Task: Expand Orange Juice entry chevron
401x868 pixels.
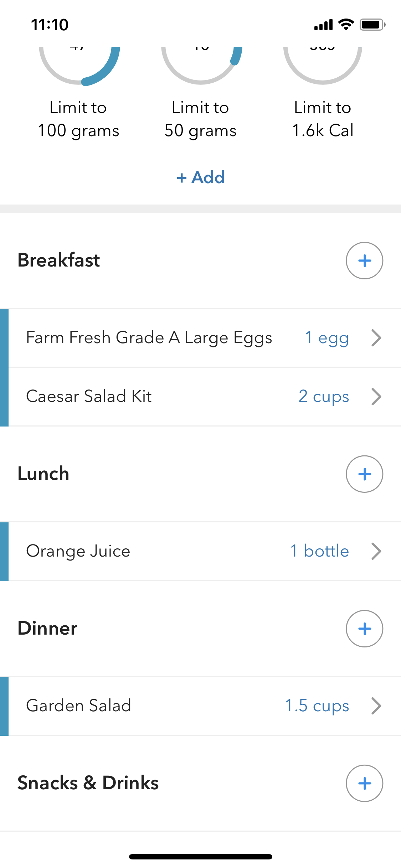Action: [x=376, y=551]
